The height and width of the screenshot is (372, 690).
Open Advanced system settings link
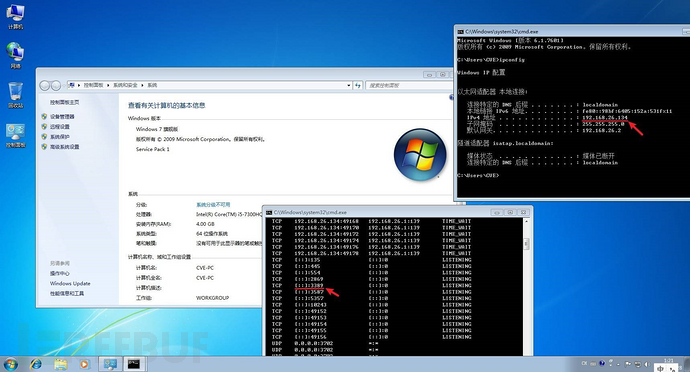pos(65,147)
